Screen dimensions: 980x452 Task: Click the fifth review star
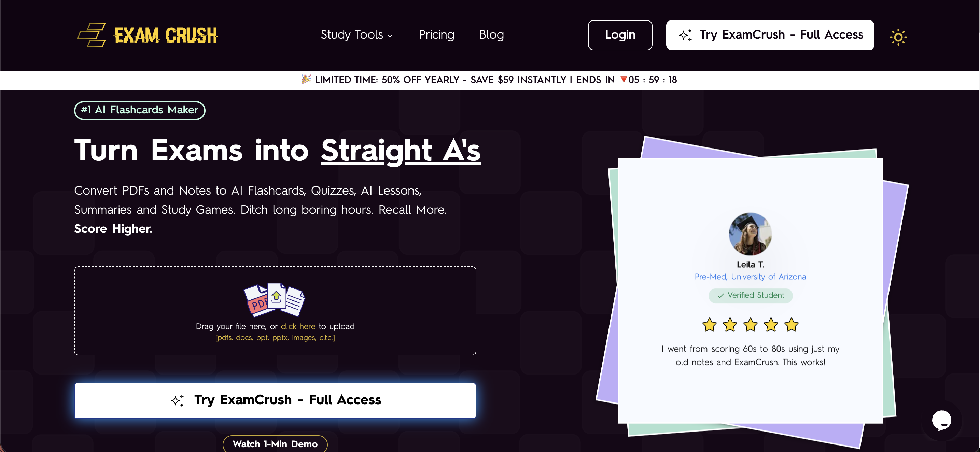(791, 325)
